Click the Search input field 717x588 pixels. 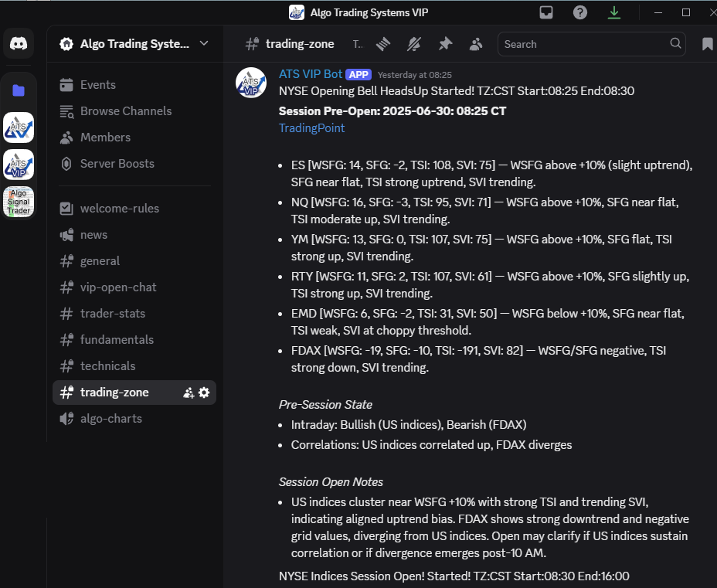(x=584, y=44)
